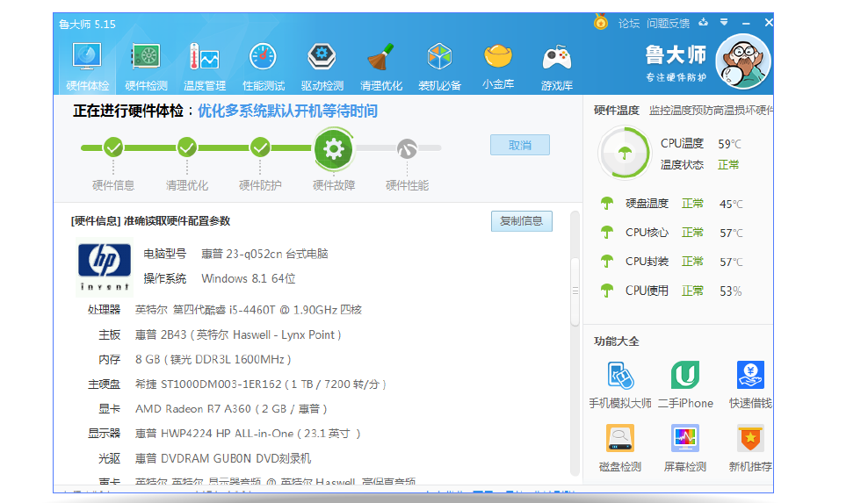Click the processor text i5-4460T
The height and width of the screenshot is (503, 868).
(249, 310)
